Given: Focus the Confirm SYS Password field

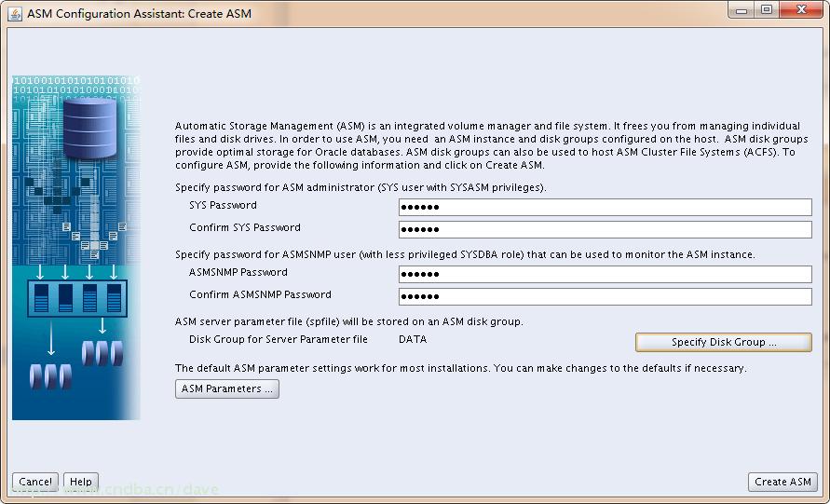Looking at the screenshot, I should click(x=605, y=229).
